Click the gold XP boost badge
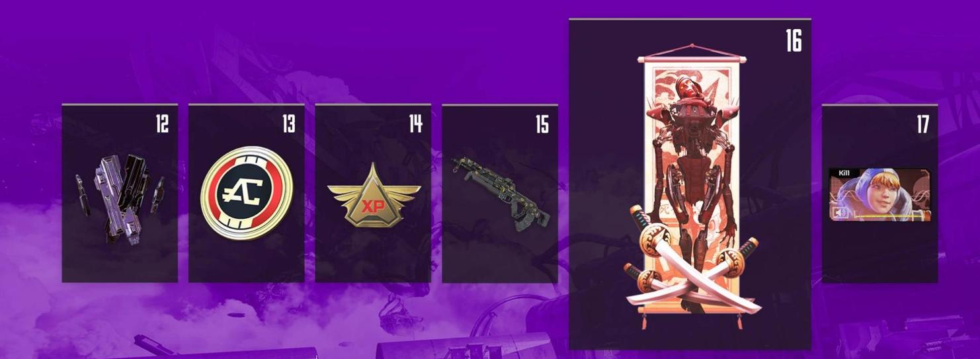The image size is (980, 359). point(374,195)
